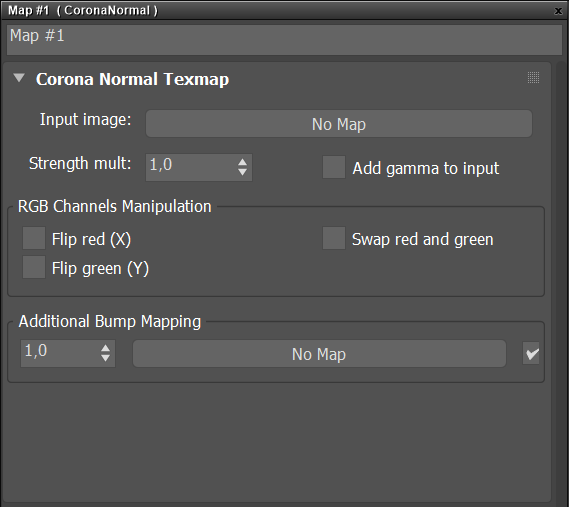569x507 pixels.
Task: Decrease additional bump amount with down arrow
Action: (x=106, y=359)
